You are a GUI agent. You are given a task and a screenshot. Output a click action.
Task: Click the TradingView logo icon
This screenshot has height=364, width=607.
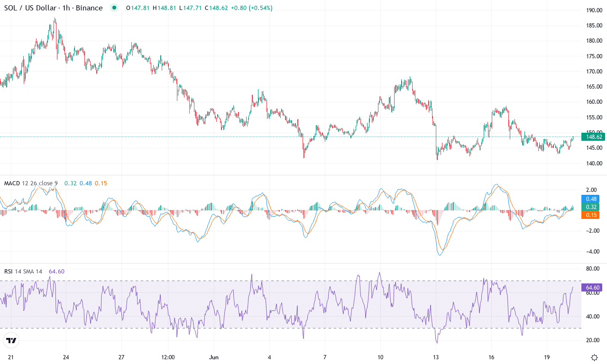11,340
